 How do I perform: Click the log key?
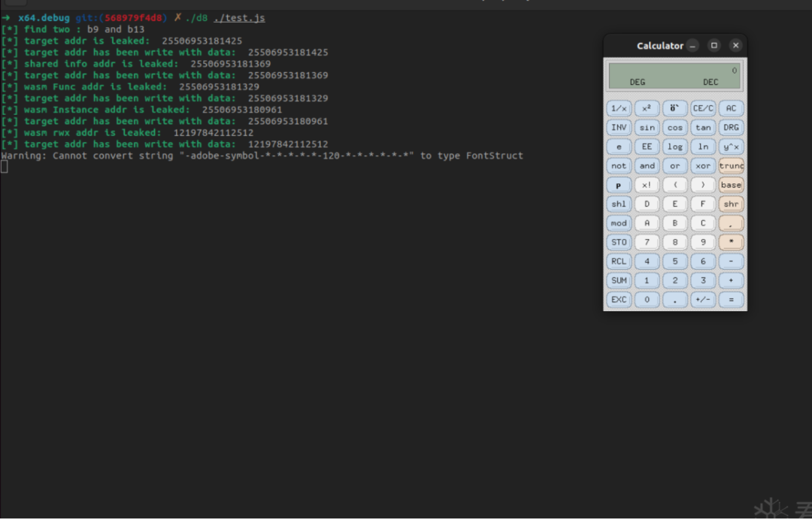click(x=674, y=147)
